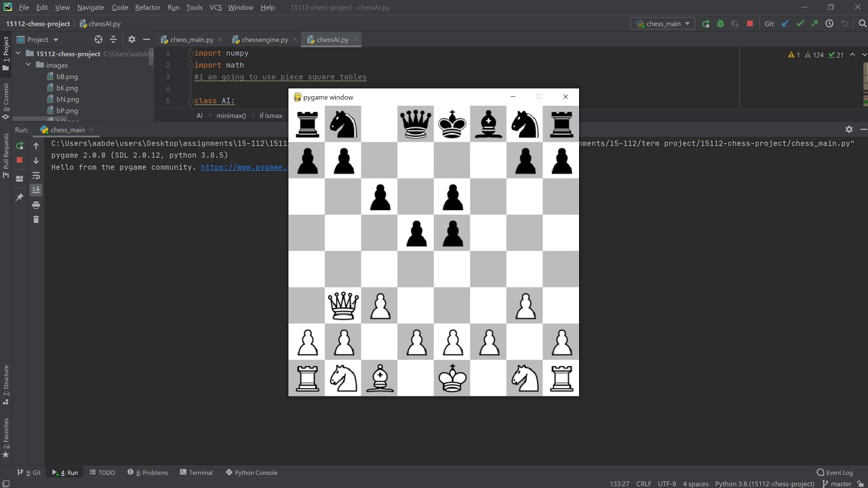Open the File menu
The height and width of the screenshot is (488, 868).
click(x=24, y=7)
